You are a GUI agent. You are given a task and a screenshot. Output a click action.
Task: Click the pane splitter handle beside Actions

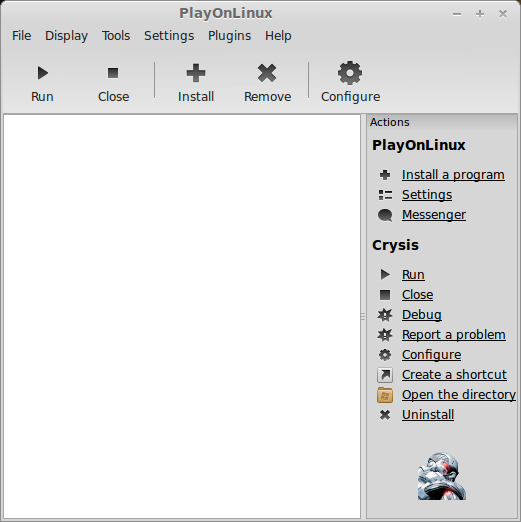coord(363,317)
